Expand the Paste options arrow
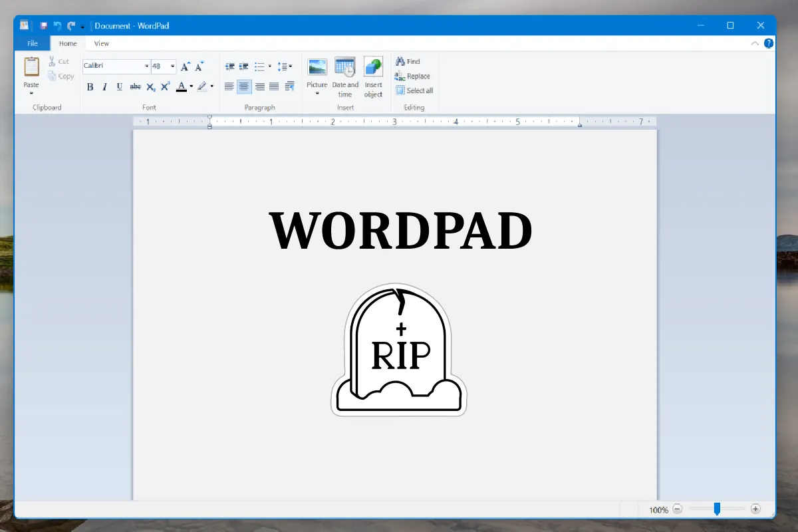 [31, 93]
